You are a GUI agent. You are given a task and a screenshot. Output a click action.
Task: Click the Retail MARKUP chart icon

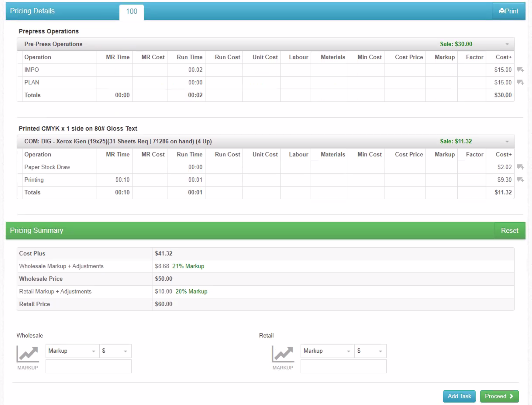(x=283, y=354)
